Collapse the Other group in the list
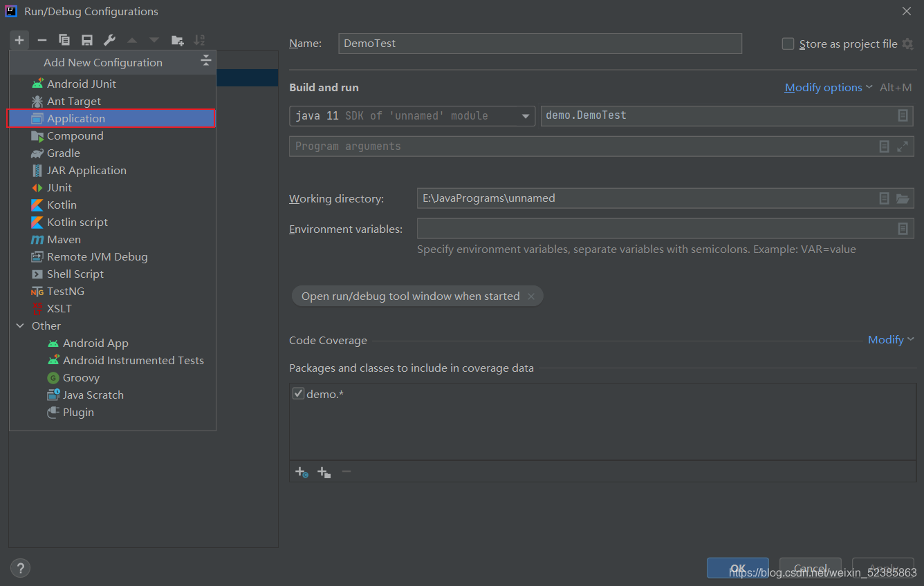 (x=20, y=325)
